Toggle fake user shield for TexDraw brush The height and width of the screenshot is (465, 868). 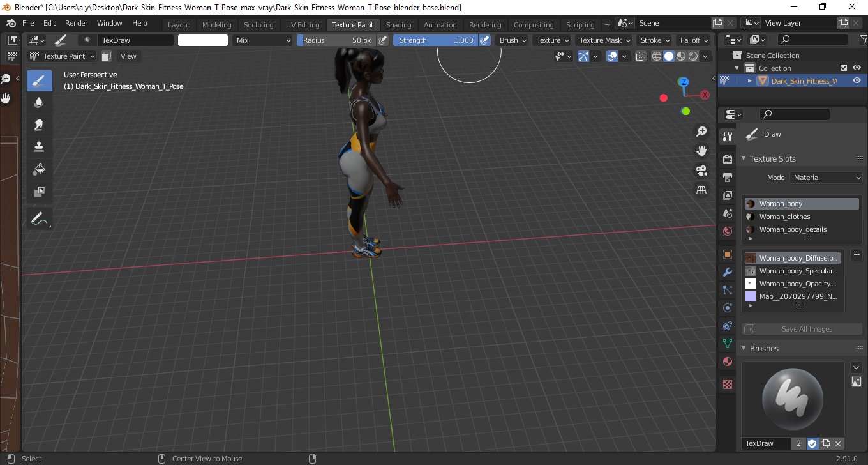coord(812,443)
